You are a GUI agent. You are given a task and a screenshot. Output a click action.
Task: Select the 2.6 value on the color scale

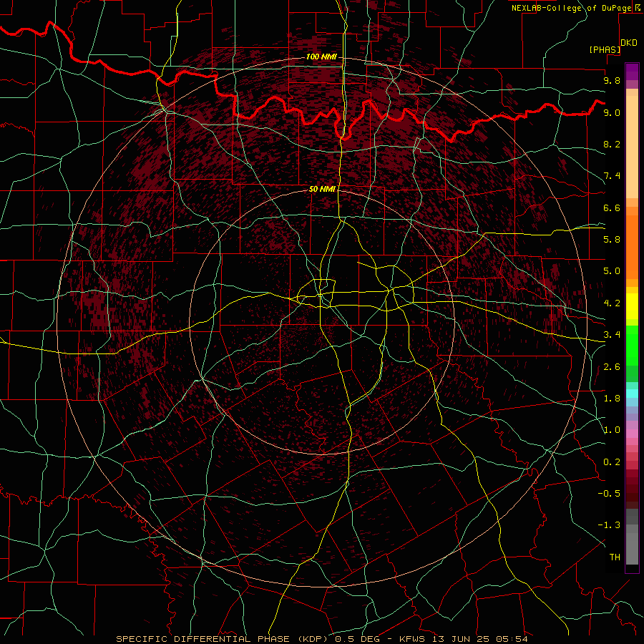click(x=612, y=366)
